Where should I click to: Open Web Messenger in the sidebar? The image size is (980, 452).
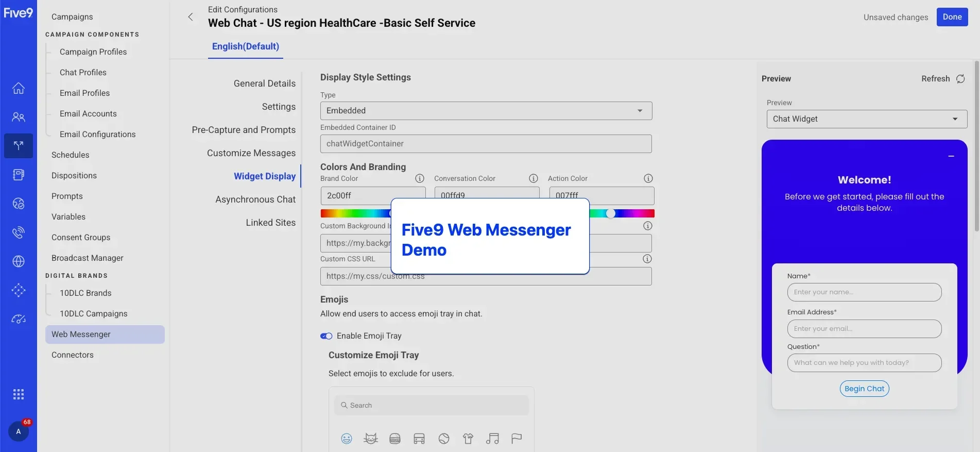point(105,334)
